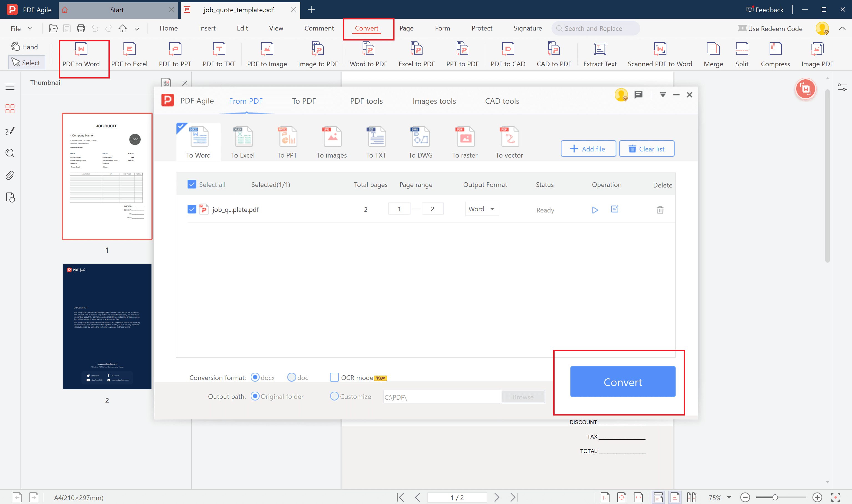
Task: Select the doc conversion format radio
Action: coord(291,377)
